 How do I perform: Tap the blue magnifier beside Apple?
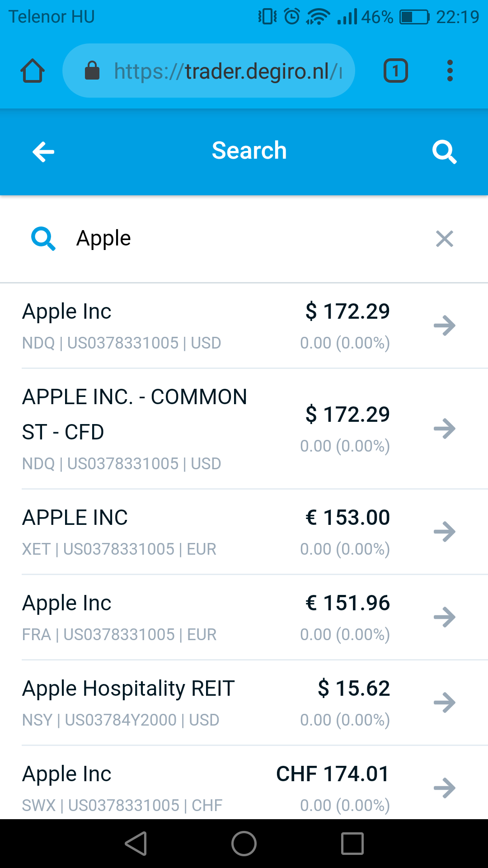[43, 239]
